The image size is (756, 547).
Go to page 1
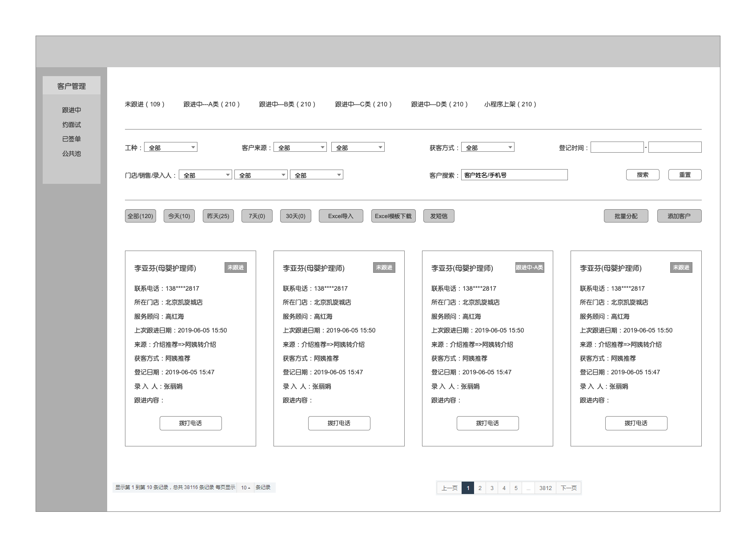[x=468, y=488]
